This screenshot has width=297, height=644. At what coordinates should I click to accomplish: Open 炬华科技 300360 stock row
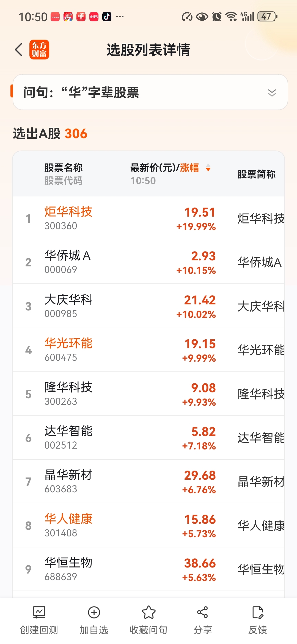coord(148,219)
